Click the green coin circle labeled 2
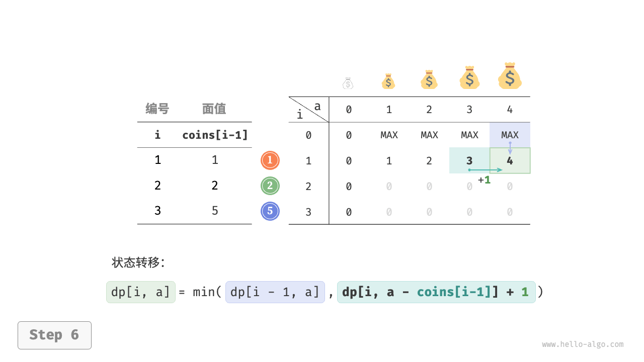This screenshot has height=362, width=644. (270, 186)
